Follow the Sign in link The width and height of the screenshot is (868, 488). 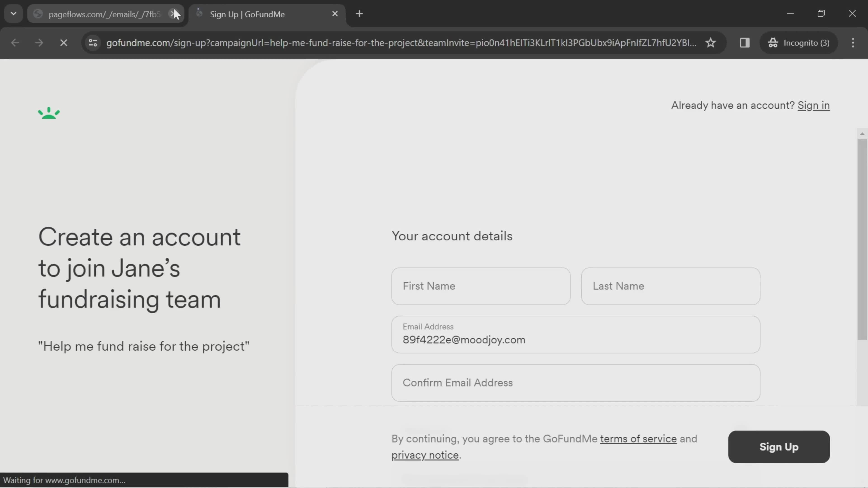814,106
